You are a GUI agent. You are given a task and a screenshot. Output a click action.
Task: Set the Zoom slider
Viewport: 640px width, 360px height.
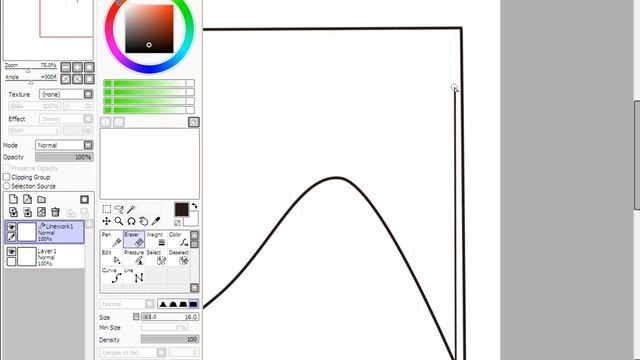31,70
